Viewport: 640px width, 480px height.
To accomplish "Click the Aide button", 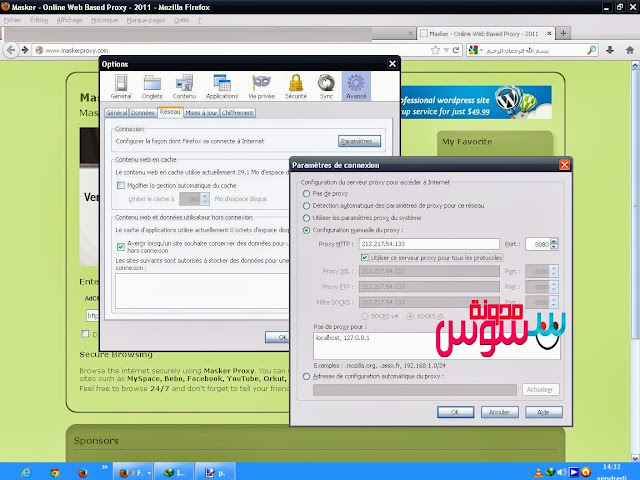I will coord(544,412).
